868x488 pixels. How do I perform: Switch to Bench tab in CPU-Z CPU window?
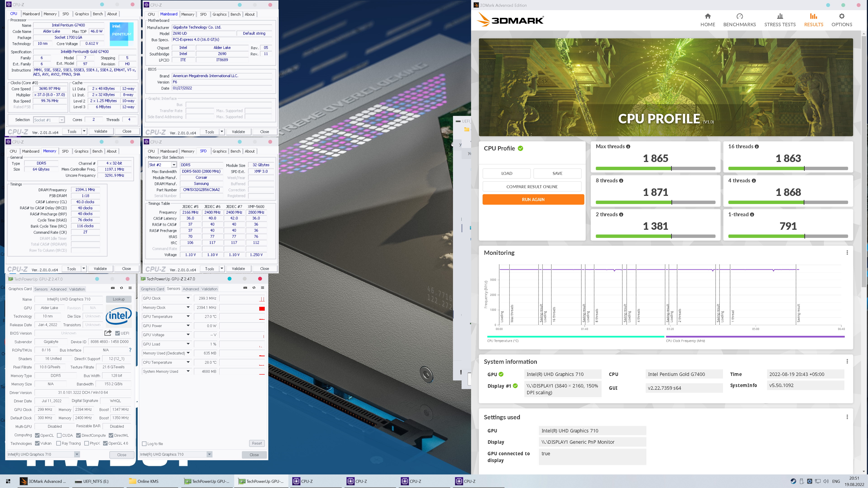(x=98, y=14)
